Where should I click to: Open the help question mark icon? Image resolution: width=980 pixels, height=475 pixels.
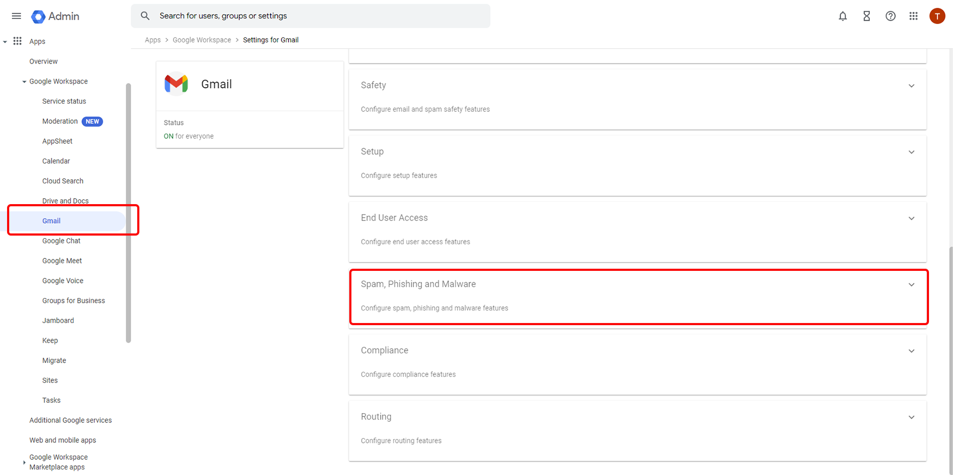pyautogui.click(x=890, y=16)
